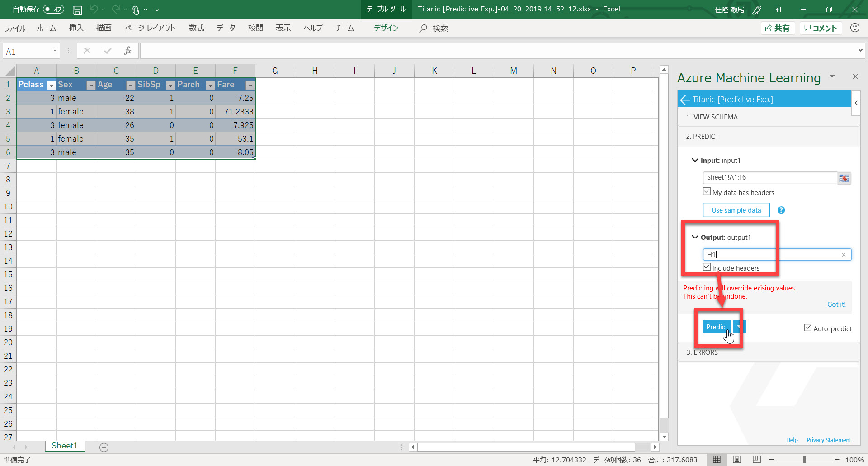Open the Table Design tab
868x466 pixels.
(x=386, y=28)
